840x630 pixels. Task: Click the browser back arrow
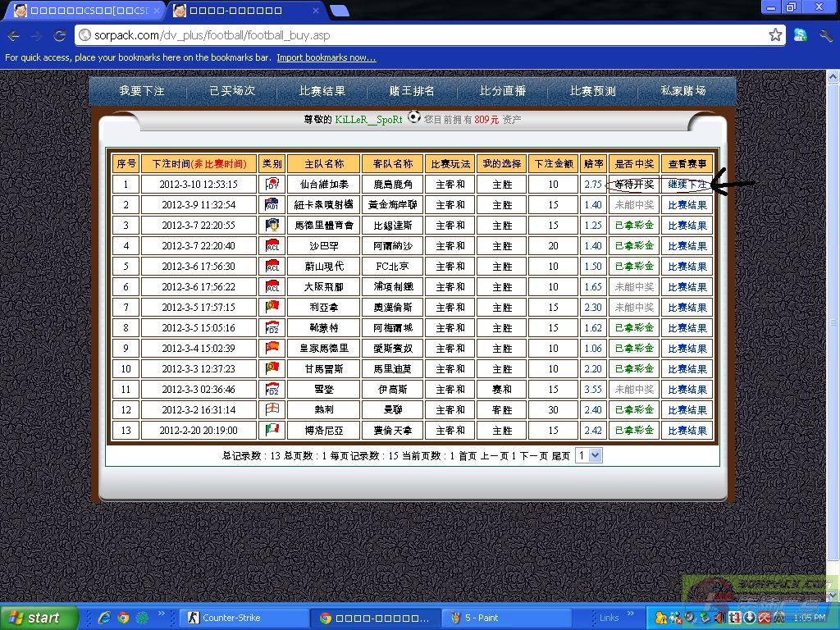[x=14, y=36]
